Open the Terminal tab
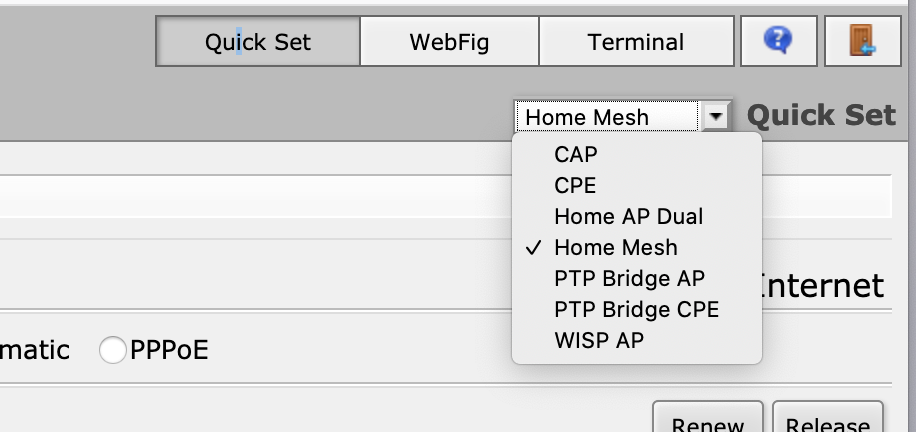The image size is (916, 432). tap(636, 42)
